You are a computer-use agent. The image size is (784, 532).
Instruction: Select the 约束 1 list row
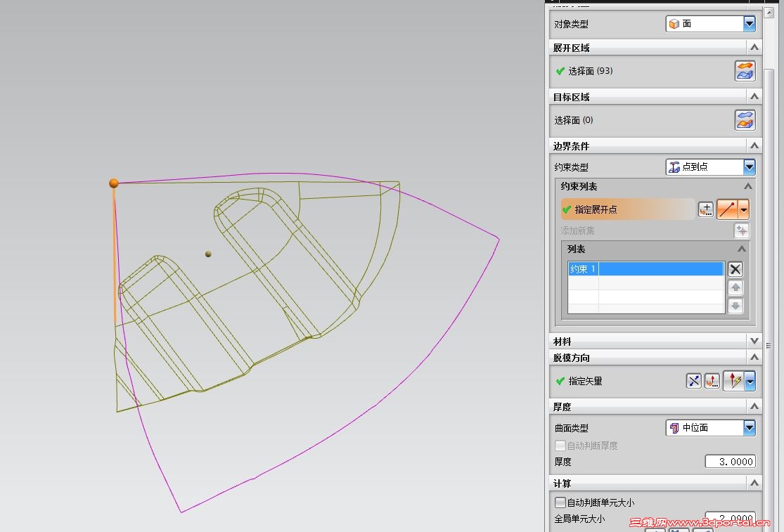(645, 268)
